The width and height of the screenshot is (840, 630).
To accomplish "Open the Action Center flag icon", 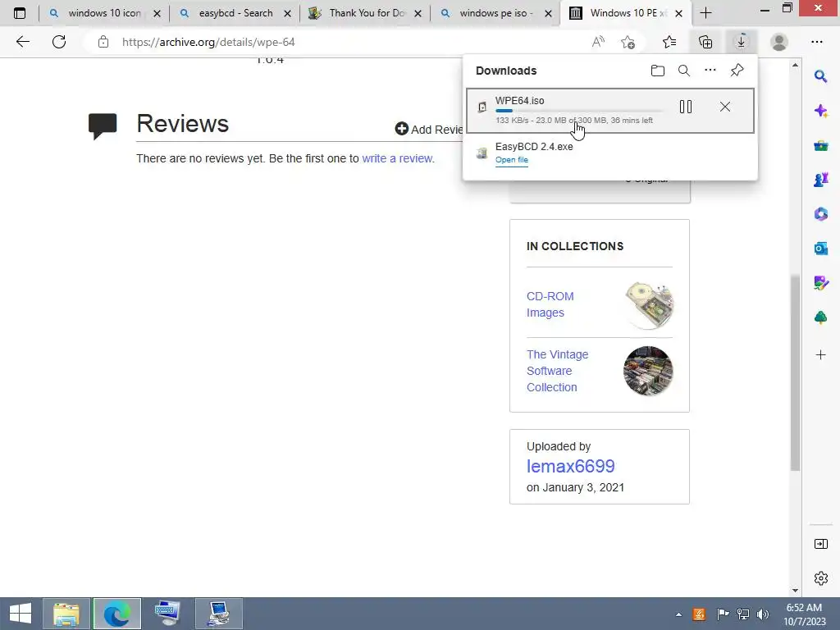I will (723, 614).
